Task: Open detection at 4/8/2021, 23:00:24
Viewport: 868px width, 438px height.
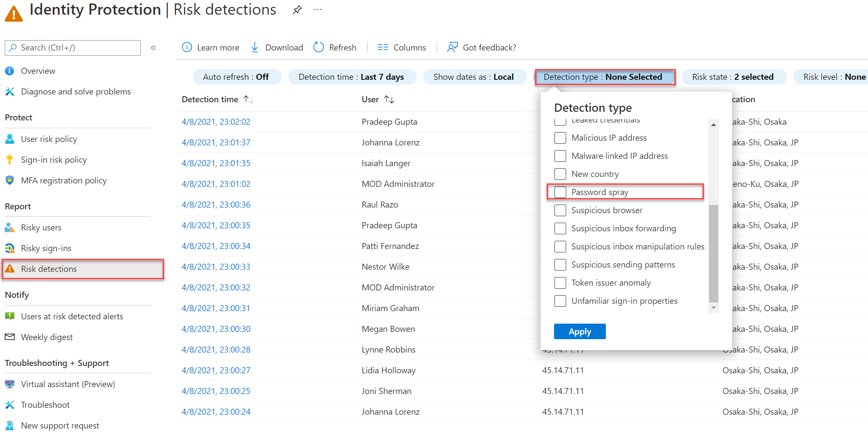Action: 216,412
